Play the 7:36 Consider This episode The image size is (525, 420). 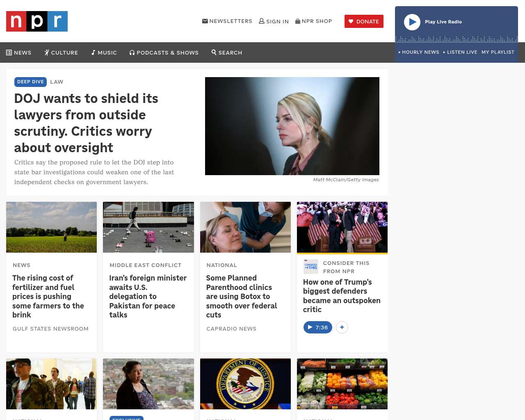pos(317,327)
